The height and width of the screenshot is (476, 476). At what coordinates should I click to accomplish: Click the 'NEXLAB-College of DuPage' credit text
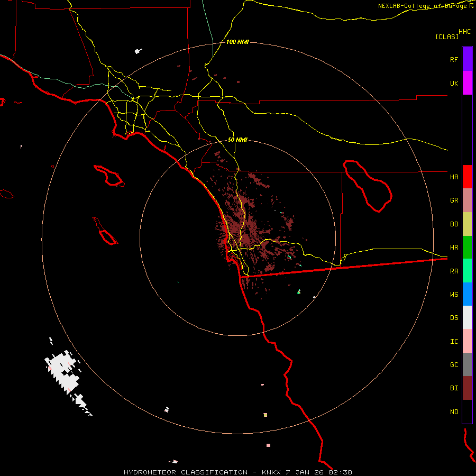click(424, 6)
